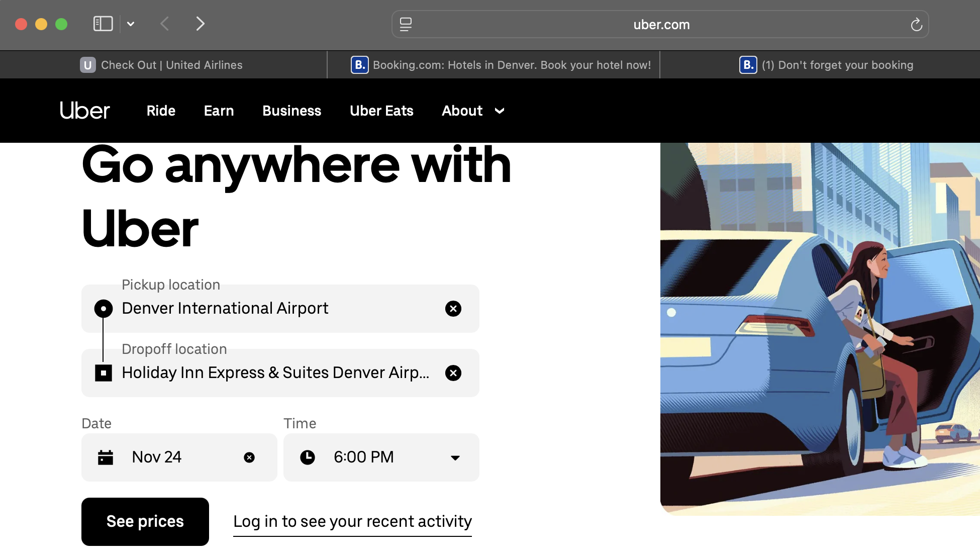Go forward in browser history

[x=200, y=24]
